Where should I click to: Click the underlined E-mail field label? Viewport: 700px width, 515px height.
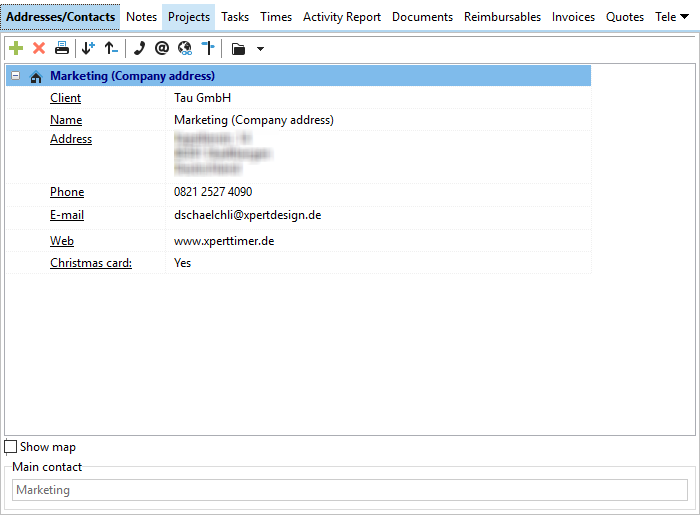(x=67, y=215)
